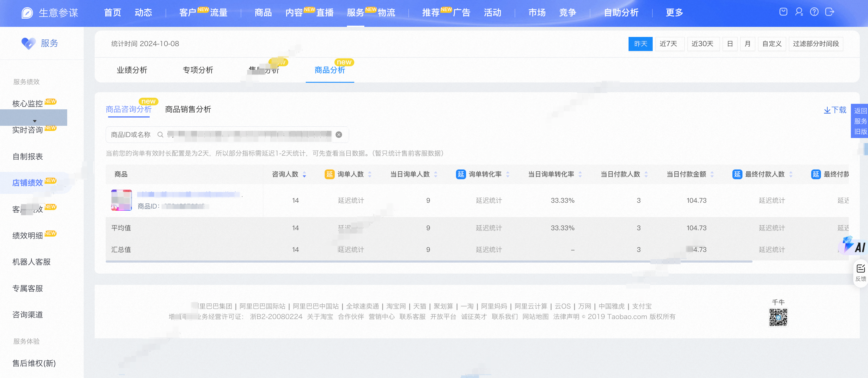This screenshot has width=868, height=378.
Task: Click the 联系客服 footer link
Action: pos(412,317)
